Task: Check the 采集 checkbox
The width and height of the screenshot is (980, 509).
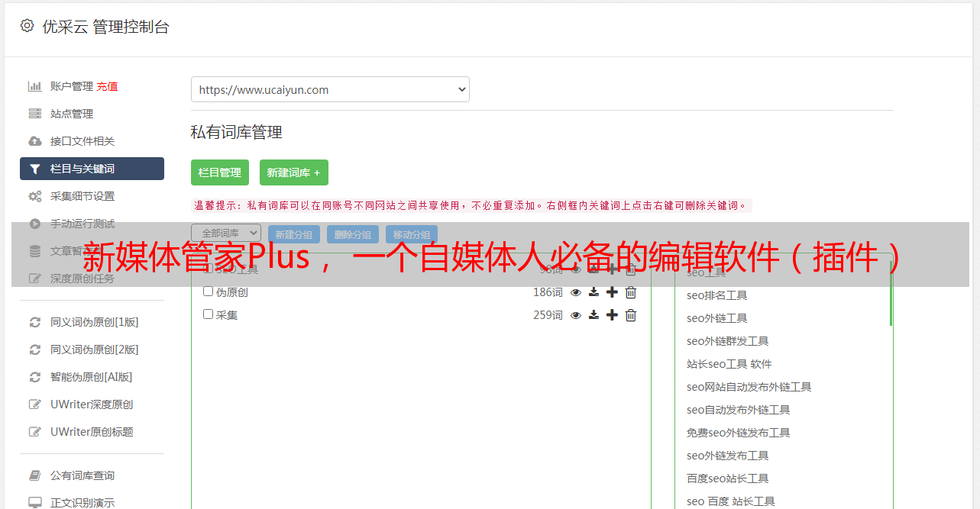Action: (x=208, y=314)
